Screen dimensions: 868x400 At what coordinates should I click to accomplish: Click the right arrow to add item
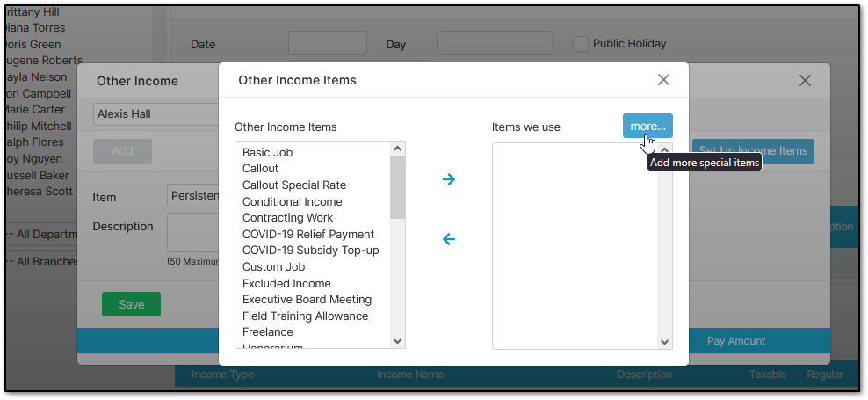pyautogui.click(x=449, y=179)
